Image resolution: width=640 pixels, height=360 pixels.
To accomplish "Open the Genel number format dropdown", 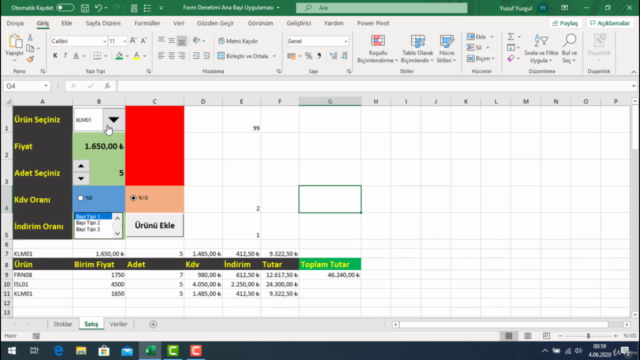I will (345, 41).
